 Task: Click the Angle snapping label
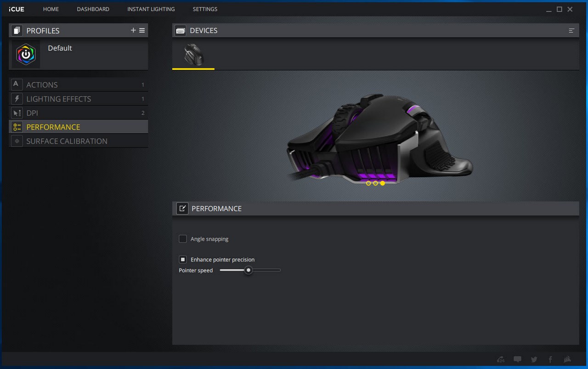click(209, 239)
